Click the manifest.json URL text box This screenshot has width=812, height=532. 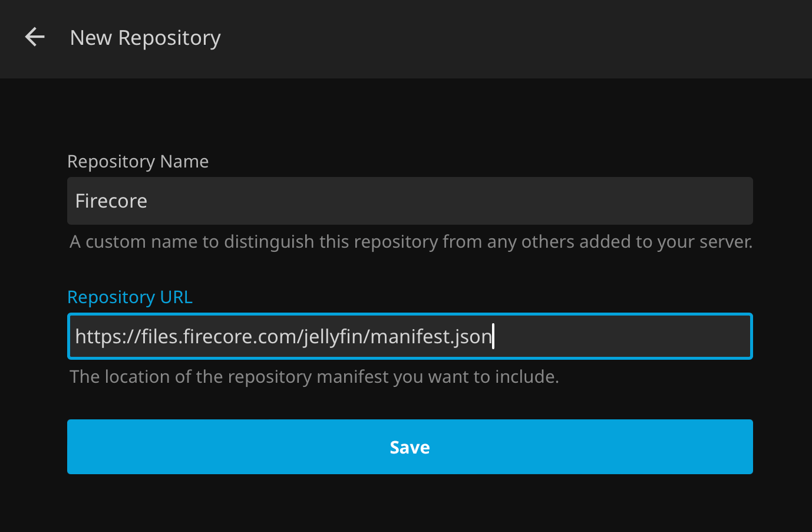pos(410,336)
